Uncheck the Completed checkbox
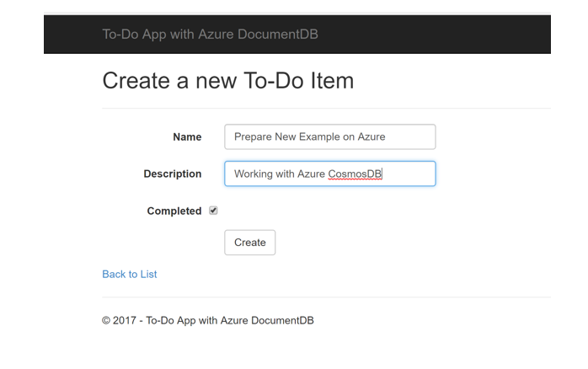 tap(213, 211)
